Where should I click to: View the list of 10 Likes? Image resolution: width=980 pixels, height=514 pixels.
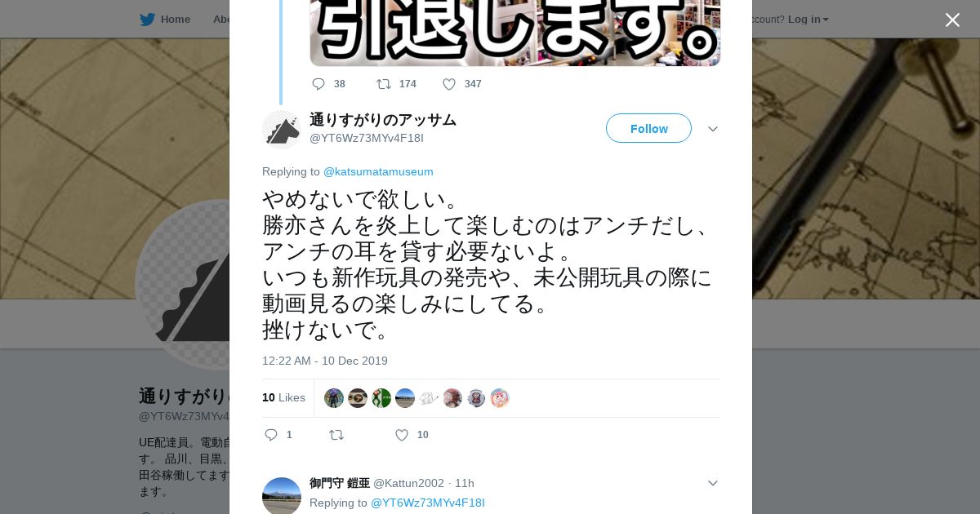(x=283, y=397)
